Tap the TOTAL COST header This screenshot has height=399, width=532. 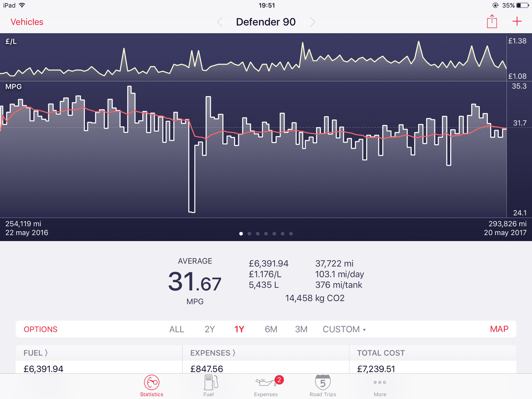coord(381,353)
